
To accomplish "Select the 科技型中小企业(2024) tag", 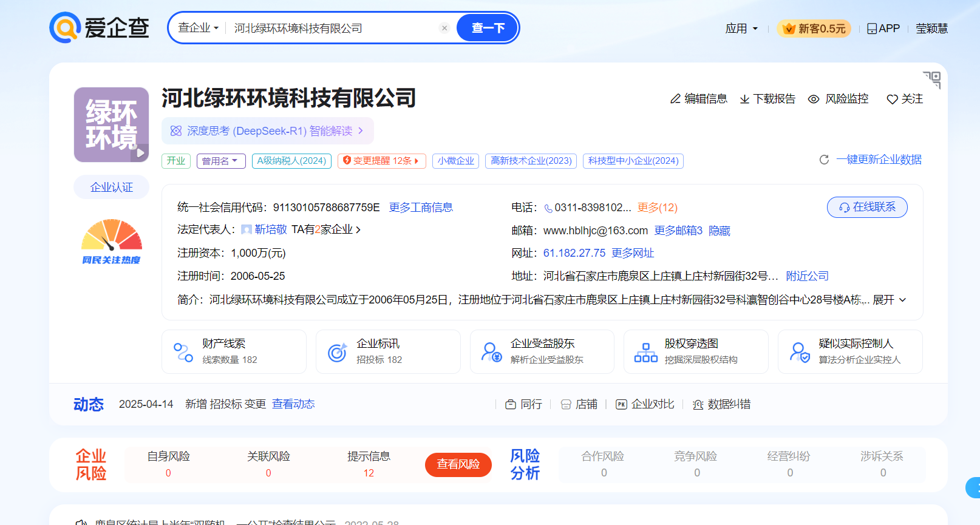I will pos(633,161).
